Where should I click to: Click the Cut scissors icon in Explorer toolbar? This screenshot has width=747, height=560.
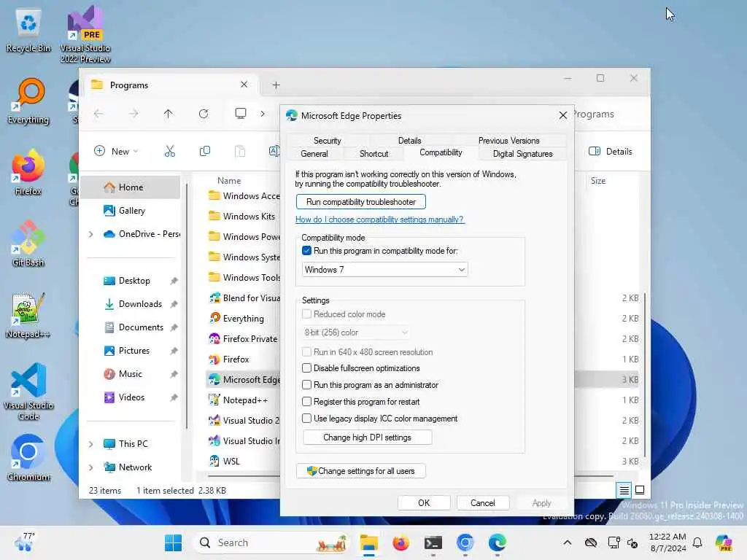(169, 152)
